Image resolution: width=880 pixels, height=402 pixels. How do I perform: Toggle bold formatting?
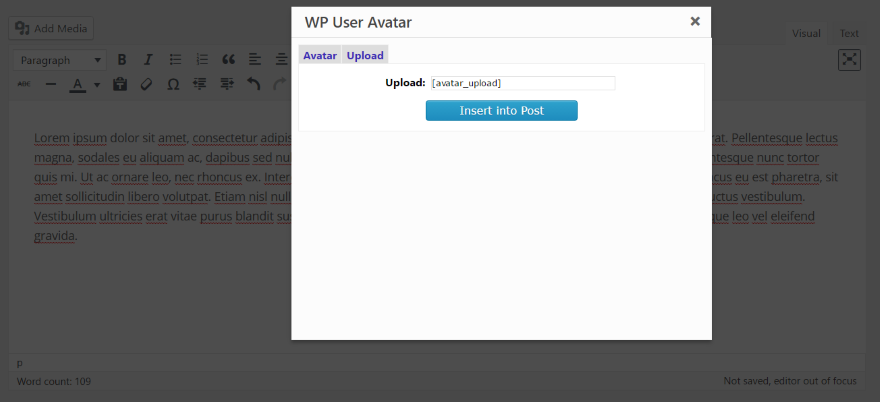coord(122,60)
